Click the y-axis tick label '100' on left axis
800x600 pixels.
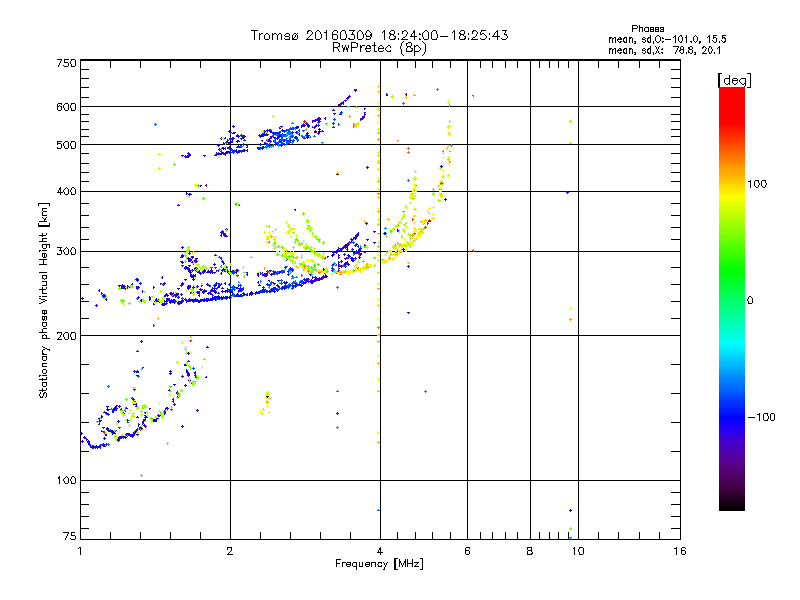66,480
